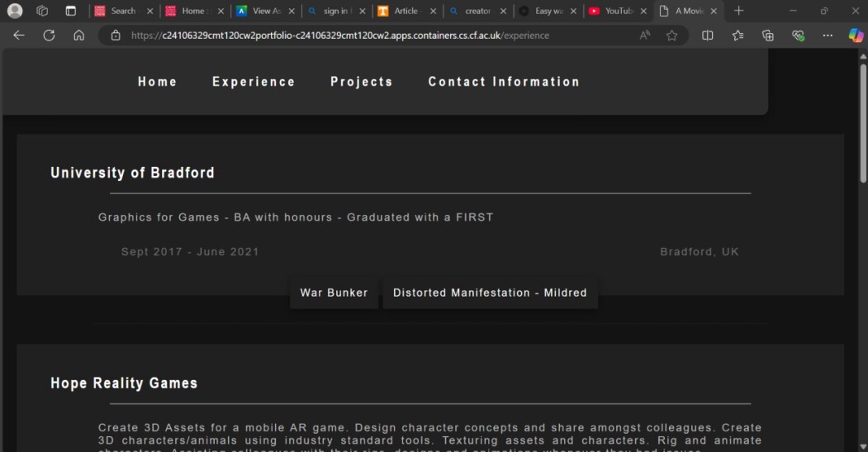Image resolution: width=868 pixels, height=452 pixels.
Task: Open the Projects nav link
Action: (362, 82)
